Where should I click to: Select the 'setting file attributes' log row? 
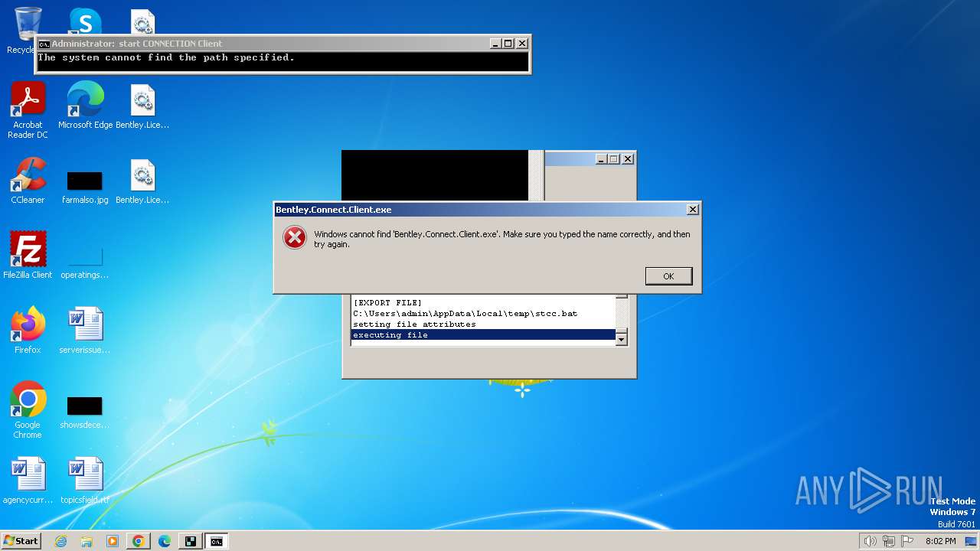483,324
